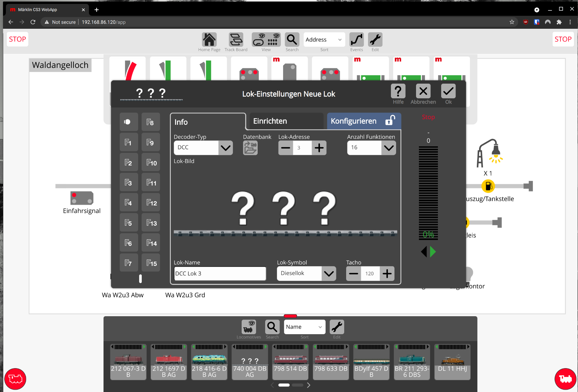Click the function list scrollbar handle
The image size is (578, 392).
pos(140,279)
